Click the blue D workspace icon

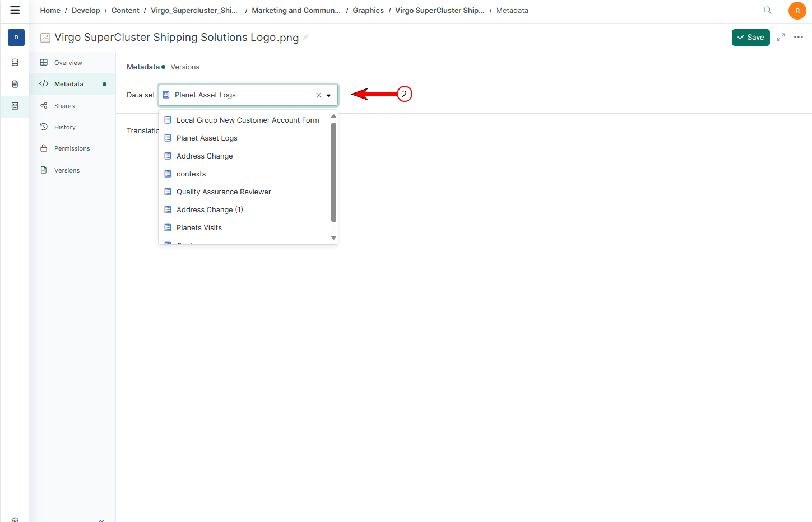16,38
